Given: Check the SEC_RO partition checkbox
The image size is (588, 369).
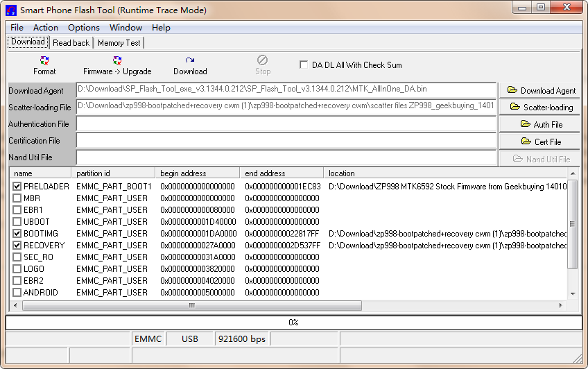Looking at the screenshot, I should [17, 257].
